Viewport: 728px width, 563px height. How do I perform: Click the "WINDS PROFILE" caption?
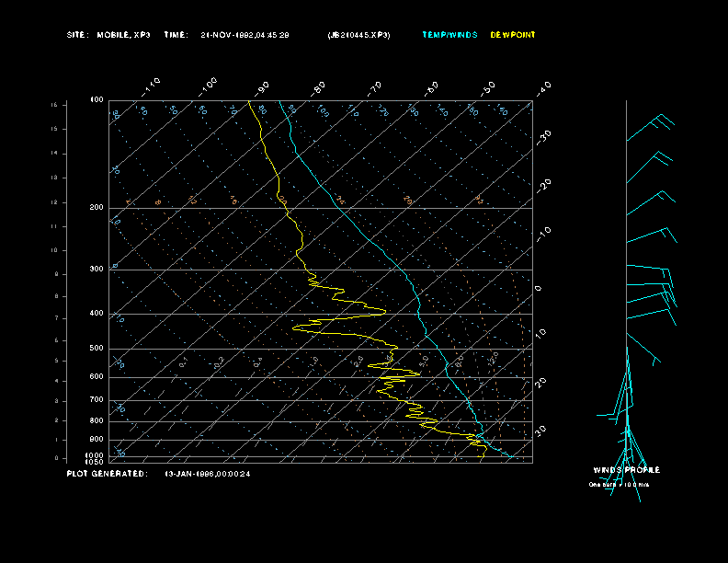[626, 470]
